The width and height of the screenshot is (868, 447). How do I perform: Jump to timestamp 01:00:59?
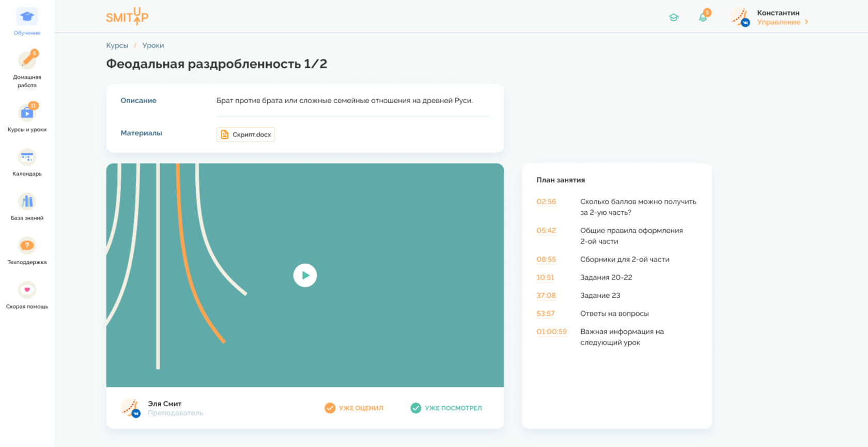pos(552,332)
